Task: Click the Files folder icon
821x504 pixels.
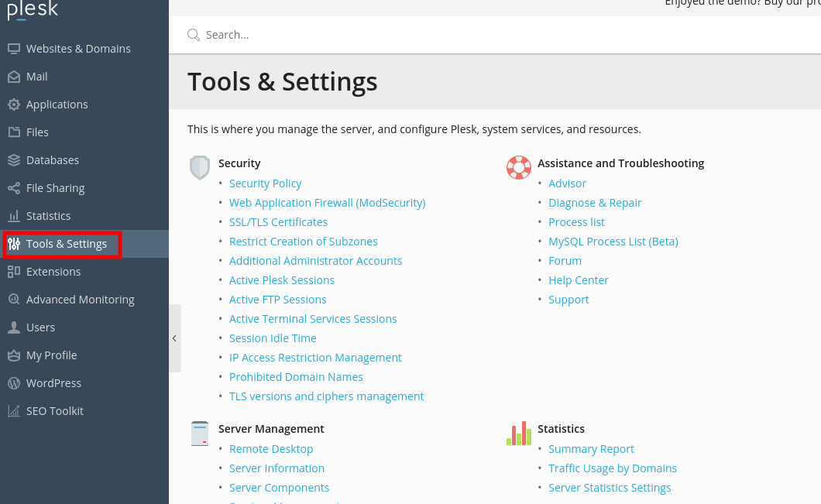Action: [x=14, y=132]
